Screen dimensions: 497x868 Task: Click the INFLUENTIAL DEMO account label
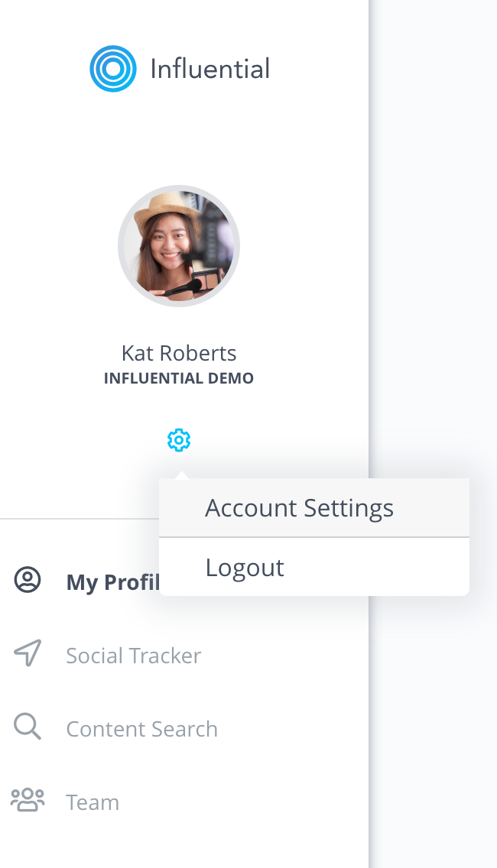[x=179, y=378]
